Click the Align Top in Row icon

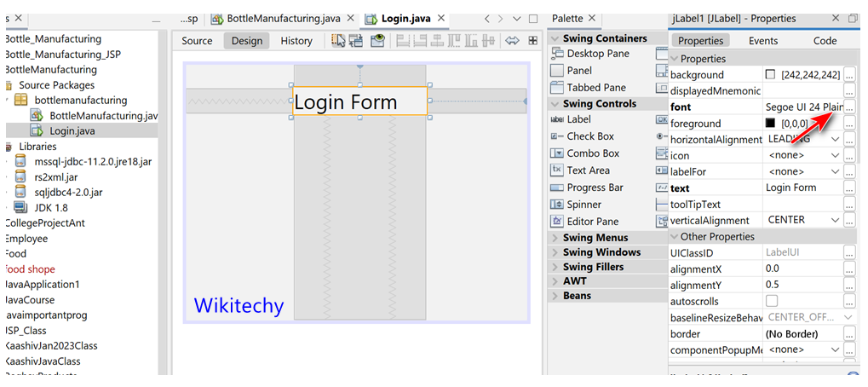pos(454,40)
